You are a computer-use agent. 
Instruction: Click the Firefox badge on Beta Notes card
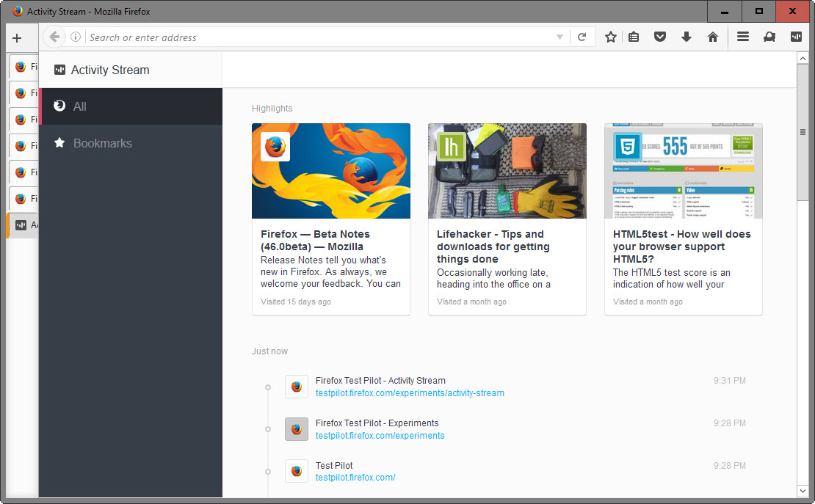275,147
